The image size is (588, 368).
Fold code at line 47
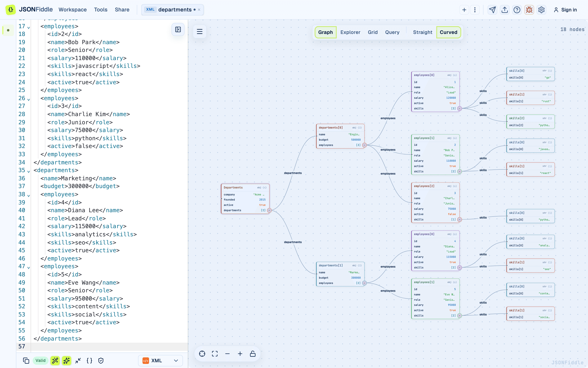[29, 268]
